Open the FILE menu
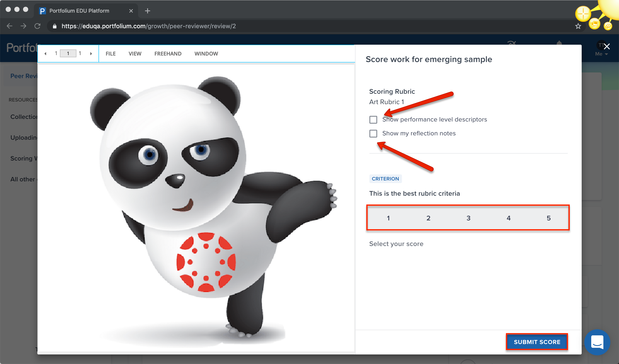The width and height of the screenshot is (619, 364). click(x=110, y=54)
